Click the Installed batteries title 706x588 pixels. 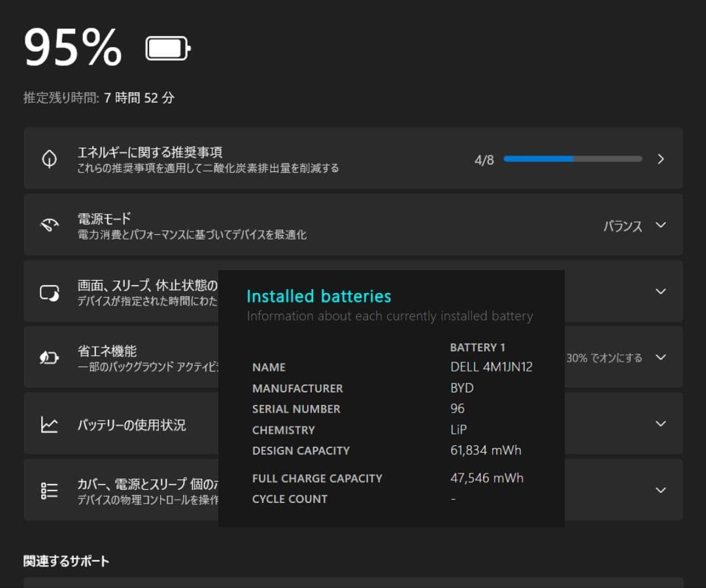318,296
